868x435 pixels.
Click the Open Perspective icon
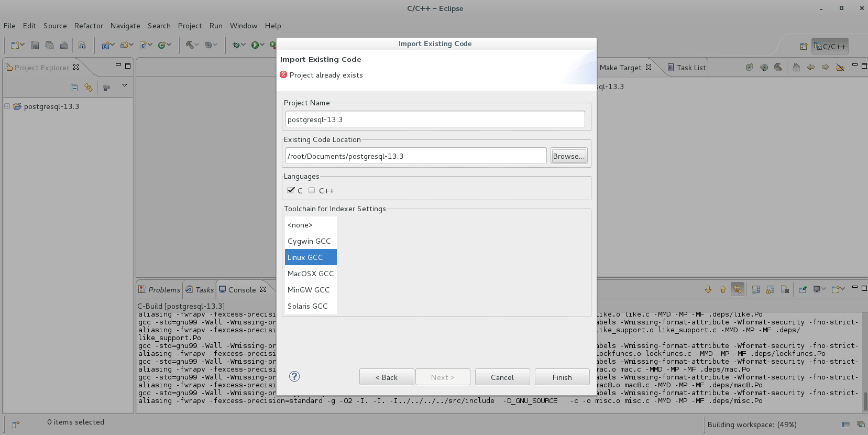click(x=803, y=46)
